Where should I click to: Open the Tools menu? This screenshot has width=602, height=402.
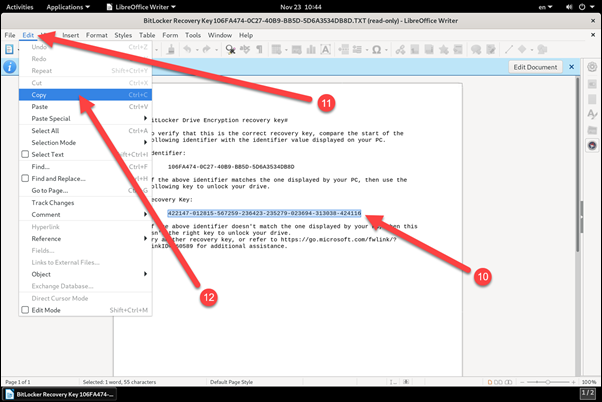tap(193, 35)
